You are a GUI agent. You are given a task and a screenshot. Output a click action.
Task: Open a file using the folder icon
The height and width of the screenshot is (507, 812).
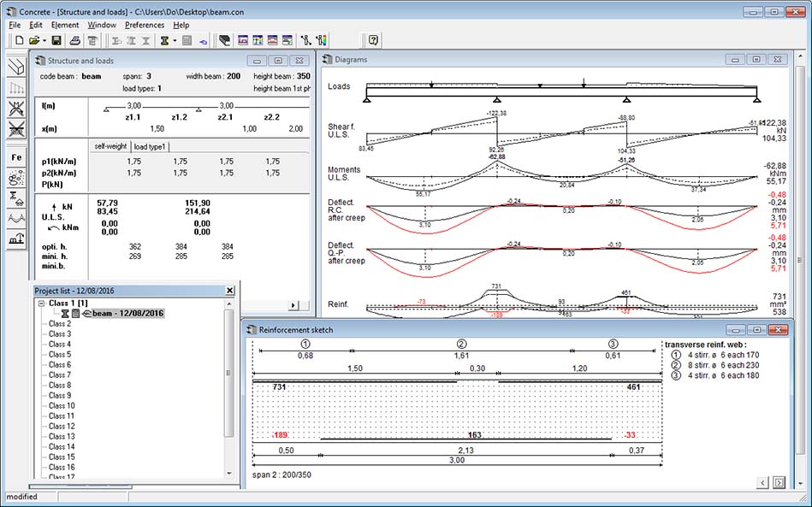point(34,40)
